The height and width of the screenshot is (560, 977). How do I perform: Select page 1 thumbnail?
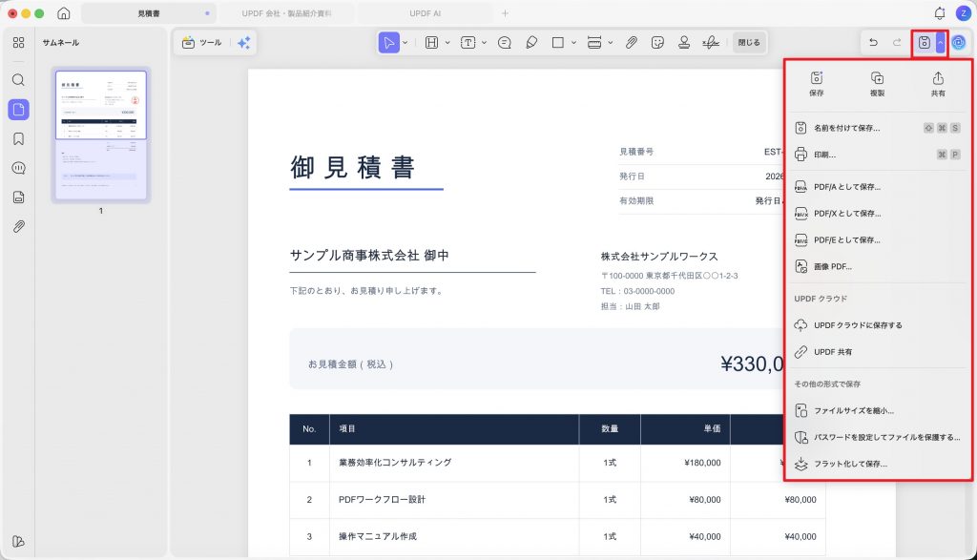point(101,135)
